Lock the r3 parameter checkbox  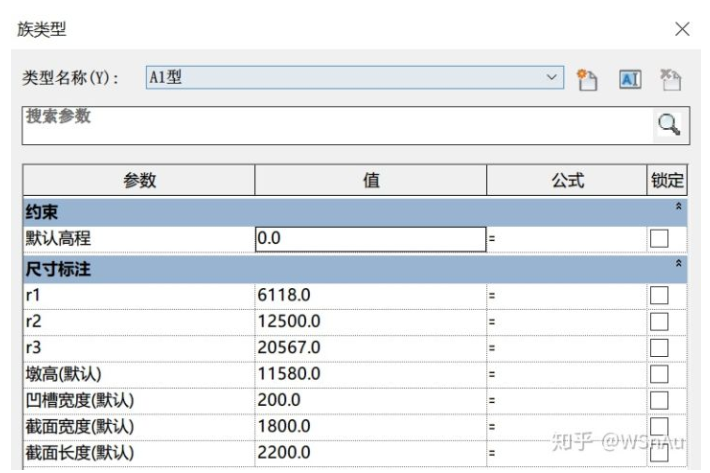click(659, 347)
